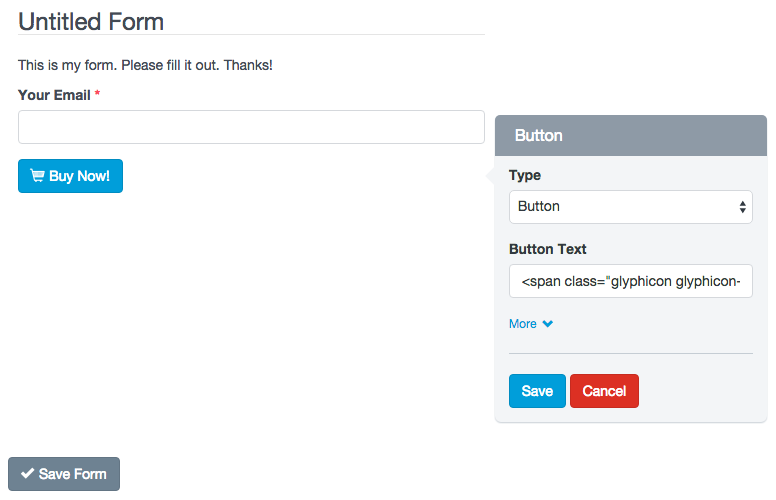Click the chevron icon next to More
This screenshot has height=500, width=776.
(548, 324)
